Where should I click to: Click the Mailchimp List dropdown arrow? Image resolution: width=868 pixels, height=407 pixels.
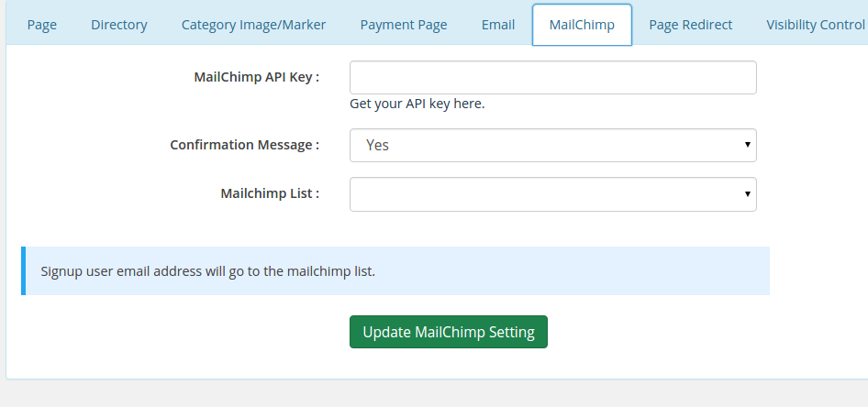pyautogui.click(x=747, y=194)
